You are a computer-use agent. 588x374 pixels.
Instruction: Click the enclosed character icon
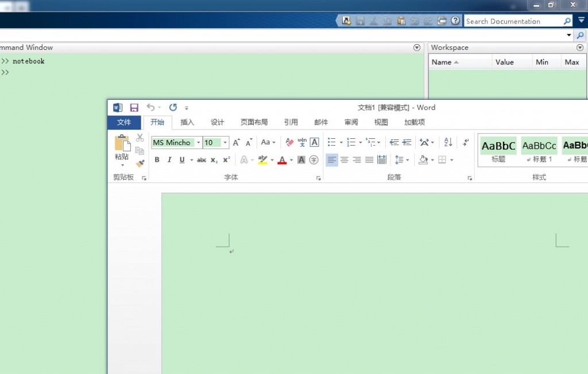pos(314,160)
